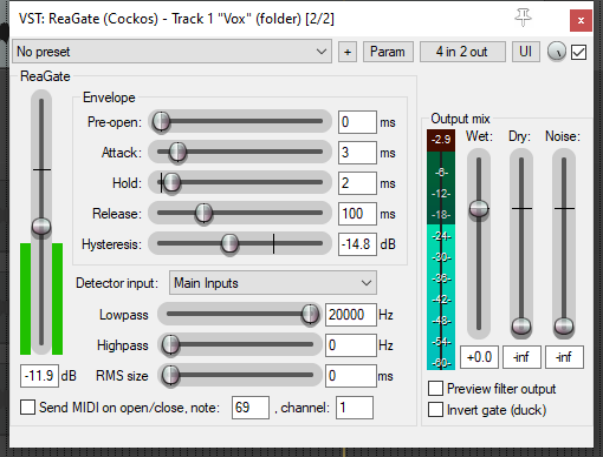Screen dimensions: 603x457
Task: Click the Noise output slider handle
Action: point(564,327)
